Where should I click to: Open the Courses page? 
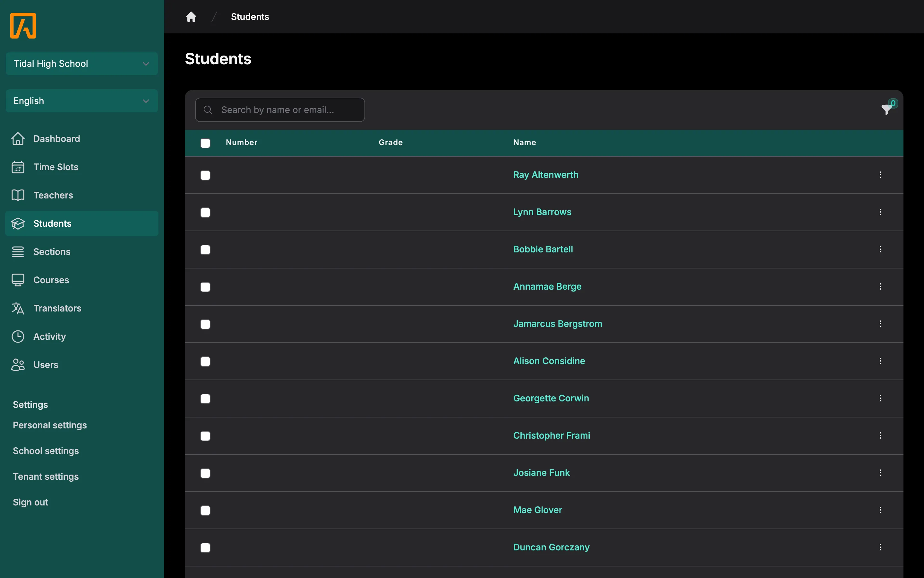point(82,280)
